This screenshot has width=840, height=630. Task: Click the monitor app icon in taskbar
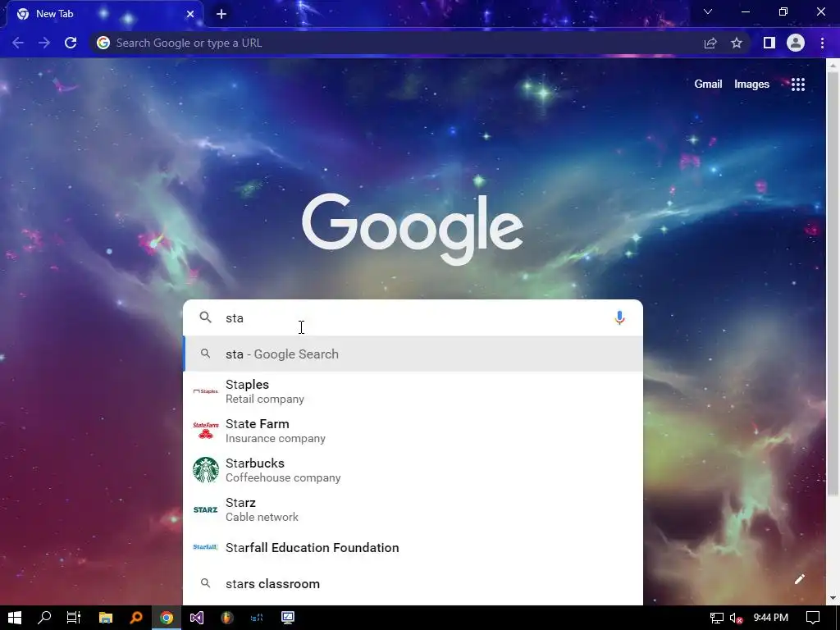click(288, 618)
